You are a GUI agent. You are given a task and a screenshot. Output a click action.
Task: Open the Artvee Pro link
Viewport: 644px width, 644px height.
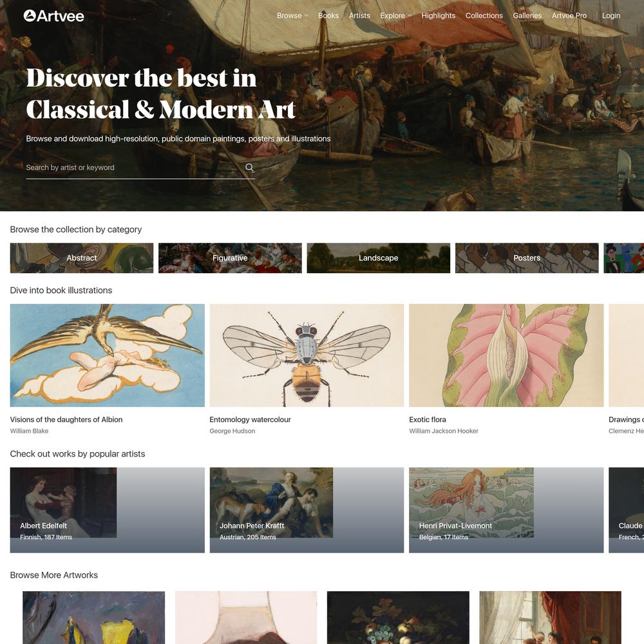[569, 15]
